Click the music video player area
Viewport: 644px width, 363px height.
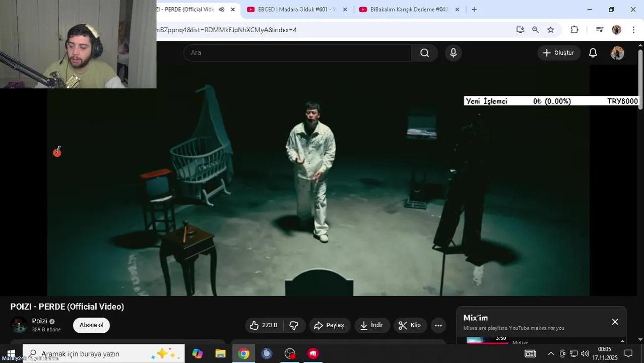point(318,180)
